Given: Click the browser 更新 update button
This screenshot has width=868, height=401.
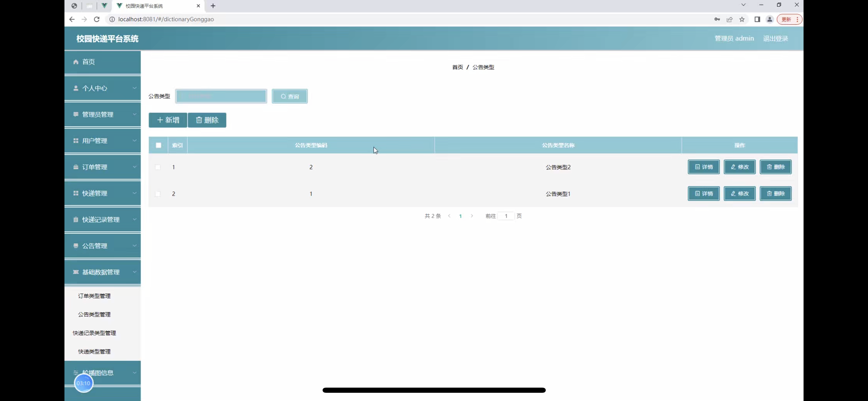Looking at the screenshot, I should click(789, 20).
